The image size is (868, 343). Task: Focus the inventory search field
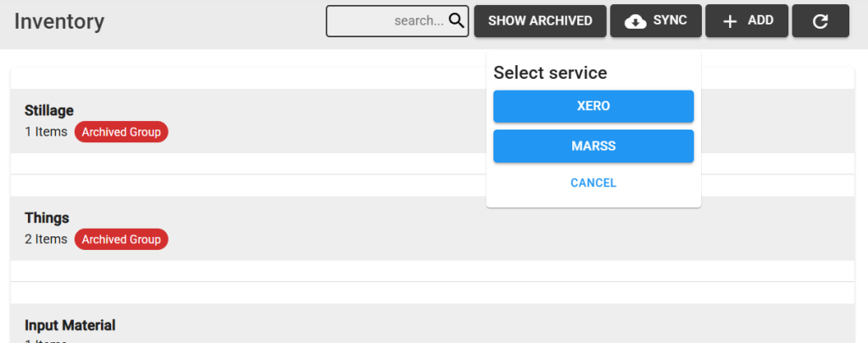coord(397,21)
